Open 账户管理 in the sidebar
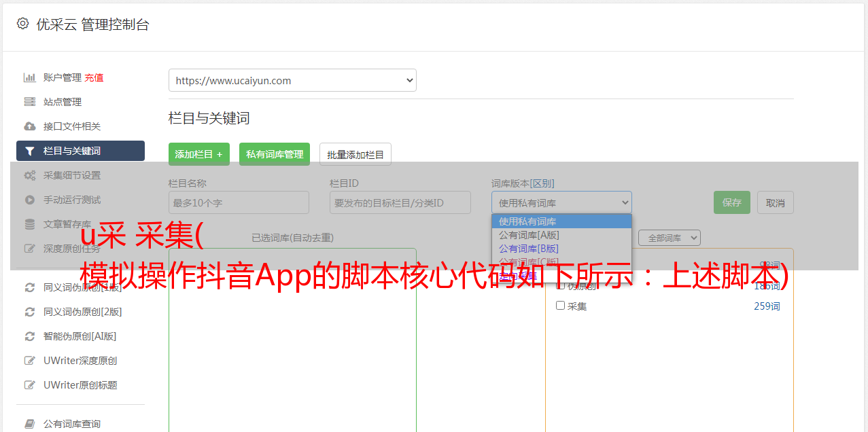This screenshot has width=868, height=432. pyautogui.click(x=63, y=77)
